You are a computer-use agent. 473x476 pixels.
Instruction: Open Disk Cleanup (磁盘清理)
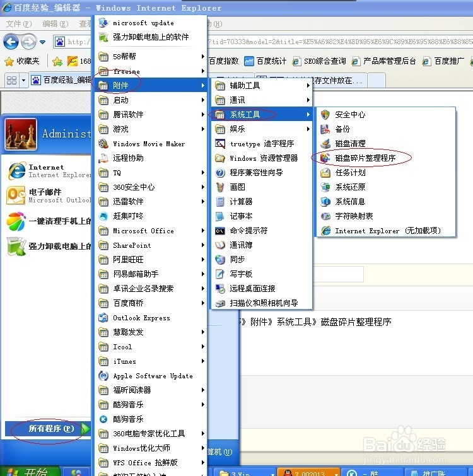[385, 143]
